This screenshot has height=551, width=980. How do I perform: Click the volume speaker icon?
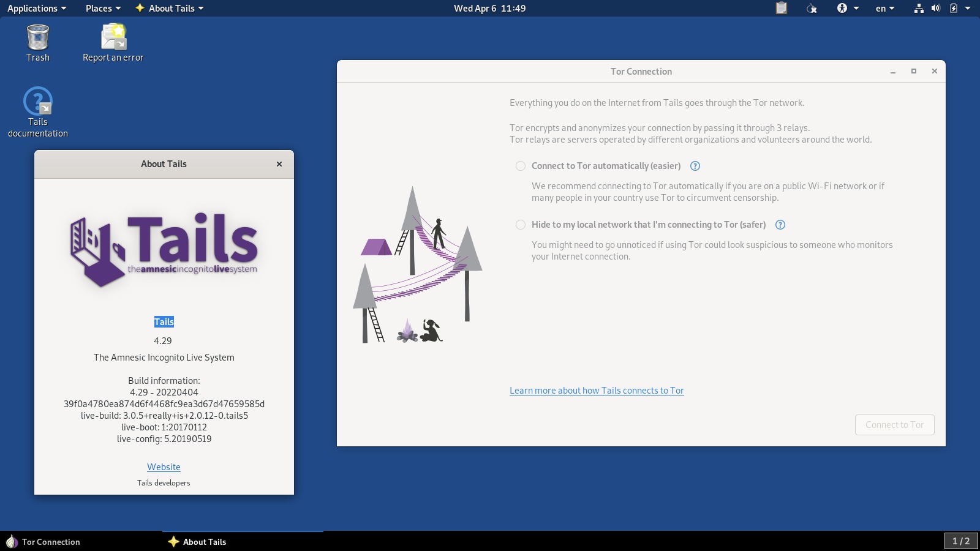[x=936, y=8]
